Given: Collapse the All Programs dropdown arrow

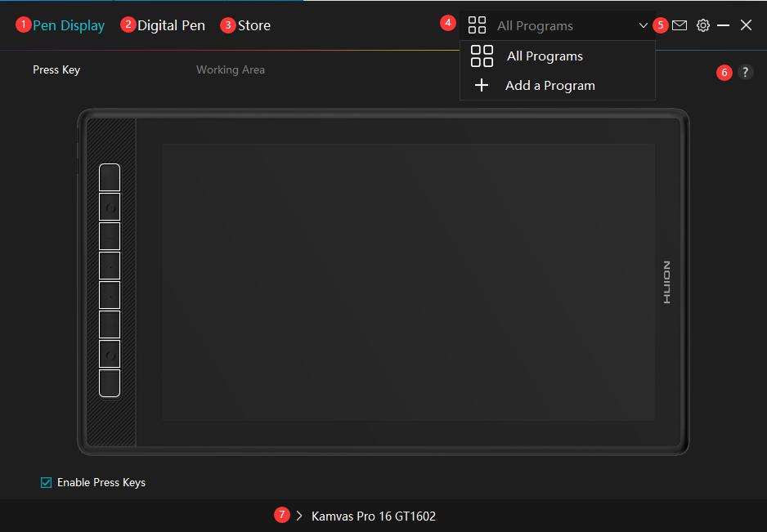Looking at the screenshot, I should [x=644, y=25].
